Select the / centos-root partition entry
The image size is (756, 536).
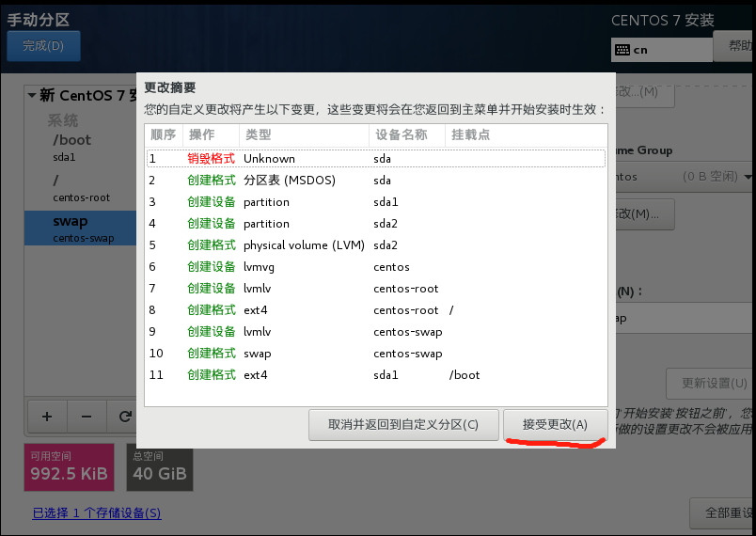(81, 188)
